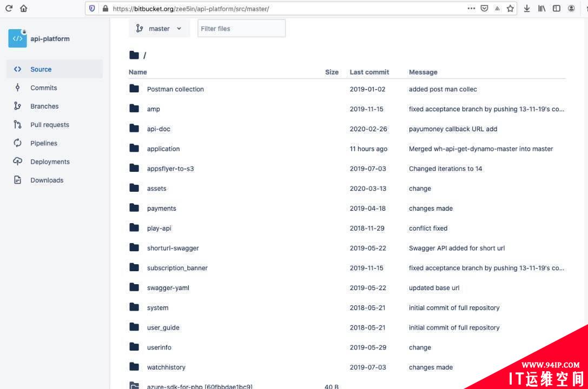Open 'Merged wh-api-get-dynamo-master into master' commit message
Viewport: 588px width, 389px height.
tap(481, 149)
